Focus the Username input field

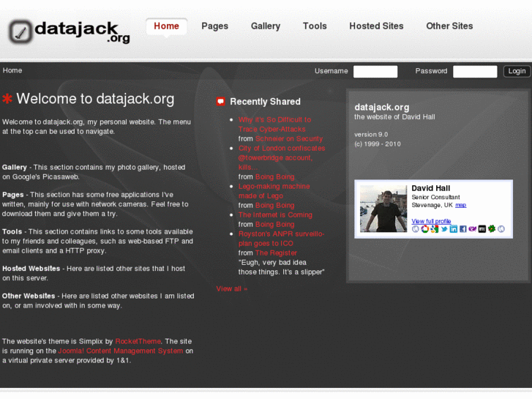(375, 72)
